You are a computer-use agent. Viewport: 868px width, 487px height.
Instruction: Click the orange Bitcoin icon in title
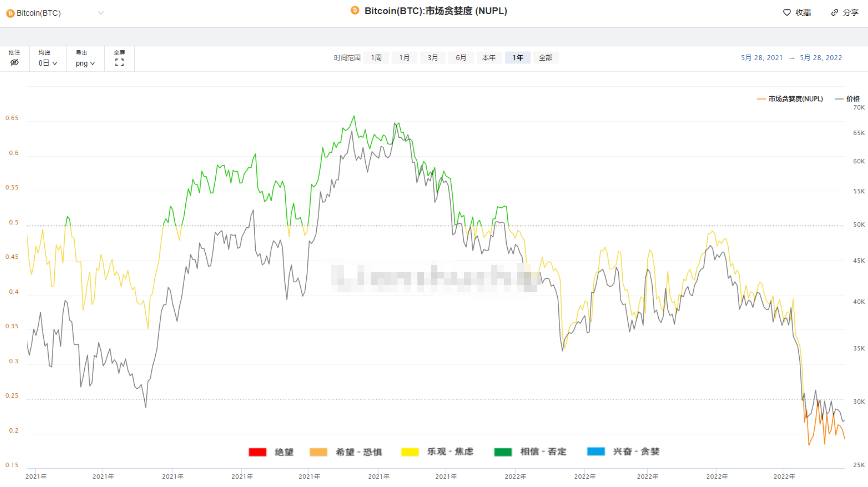point(354,10)
